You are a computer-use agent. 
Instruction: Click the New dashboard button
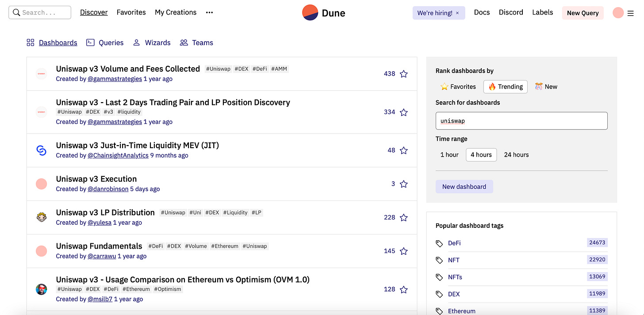(x=464, y=187)
